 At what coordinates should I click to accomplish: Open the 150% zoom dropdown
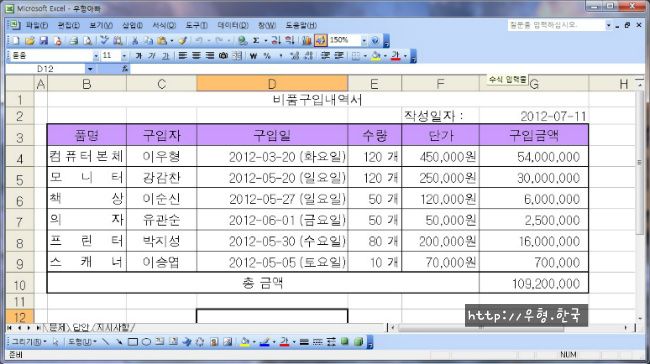click(x=364, y=41)
